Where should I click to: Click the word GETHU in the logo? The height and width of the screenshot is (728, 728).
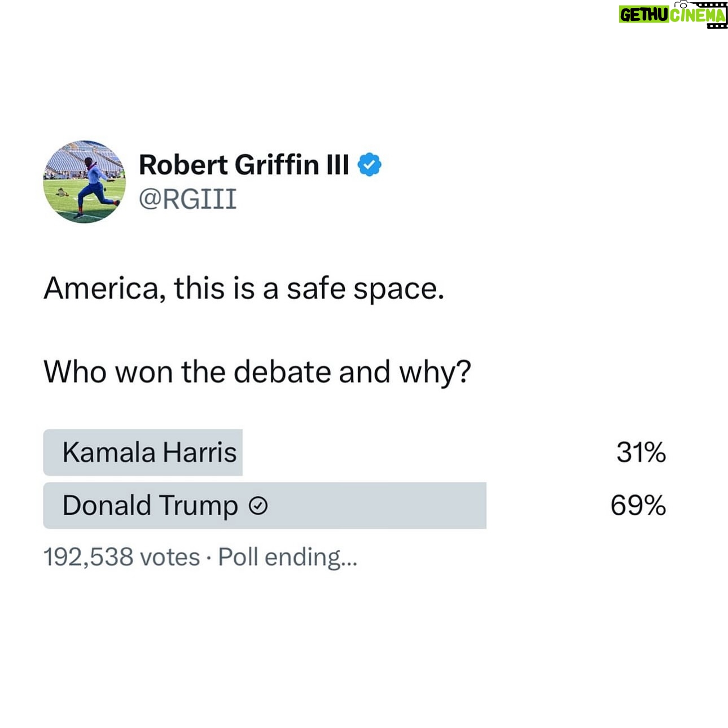click(x=644, y=15)
